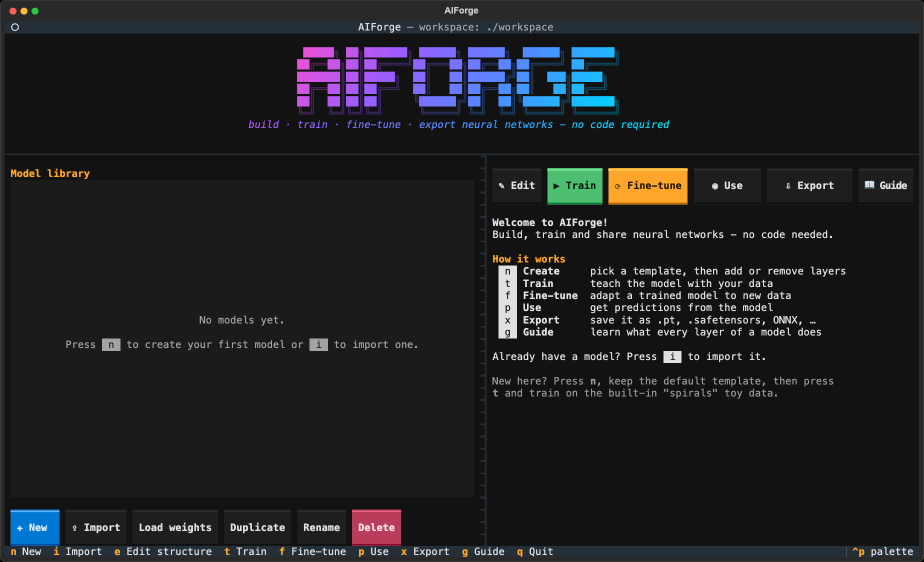Screen dimensions: 924x562
Task: Open the orange Fine-tune button
Action: pos(648,185)
